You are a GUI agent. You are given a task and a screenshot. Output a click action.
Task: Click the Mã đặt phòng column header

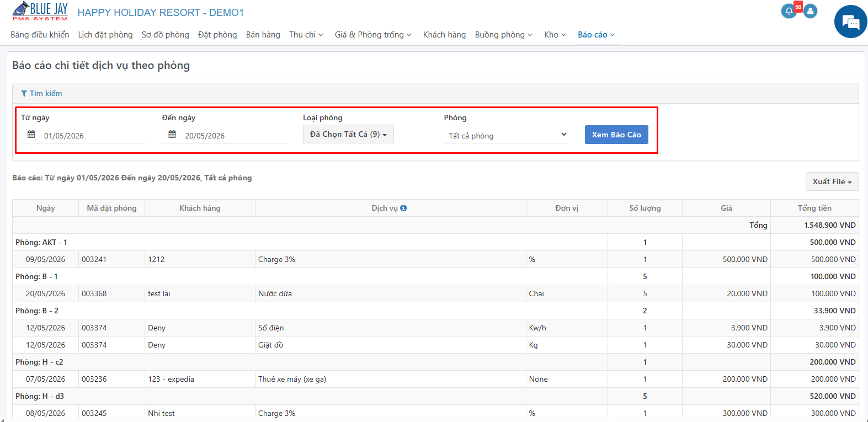tap(112, 208)
